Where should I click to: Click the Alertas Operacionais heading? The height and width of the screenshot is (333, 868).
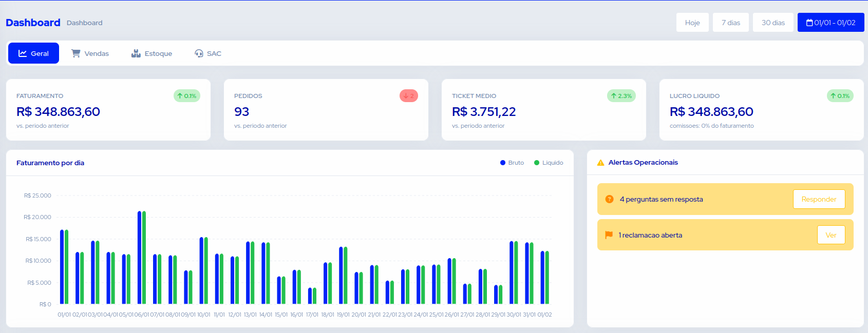coord(643,162)
